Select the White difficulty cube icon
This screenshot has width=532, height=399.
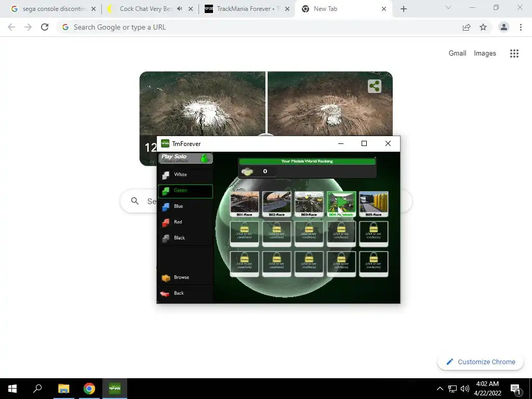tap(166, 175)
